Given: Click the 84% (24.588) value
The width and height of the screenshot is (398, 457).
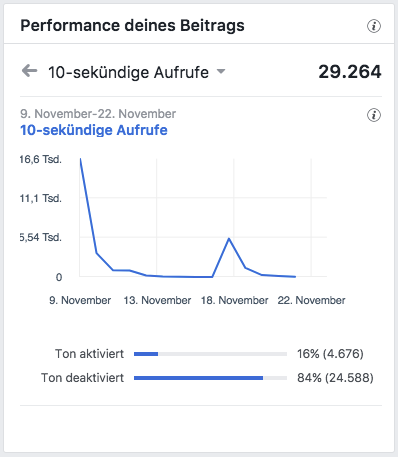Looking at the screenshot, I should tap(335, 378).
